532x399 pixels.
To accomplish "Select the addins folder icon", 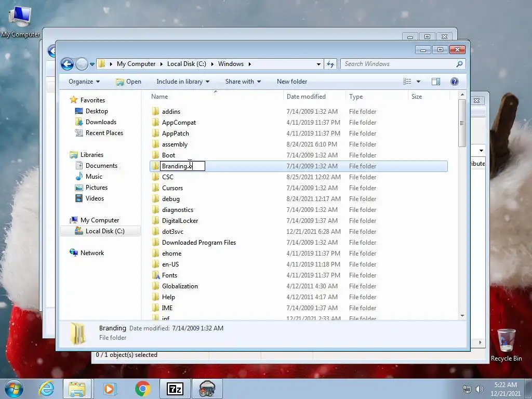I will click(x=155, y=111).
